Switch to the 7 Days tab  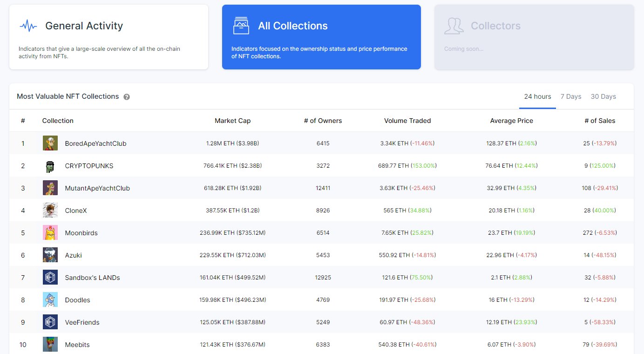(x=571, y=96)
